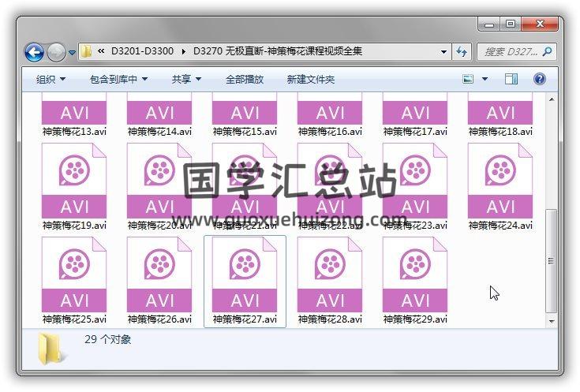Click the vertical scrollbar thumb
Screen dimensions: 580x392
coord(552,261)
